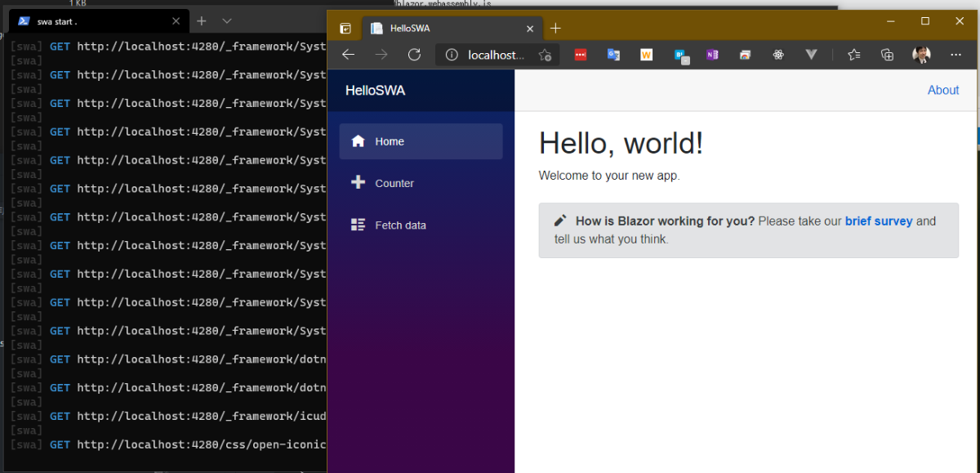Open the React Developer Tools extension
The width and height of the screenshot is (980, 473).
tap(778, 55)
